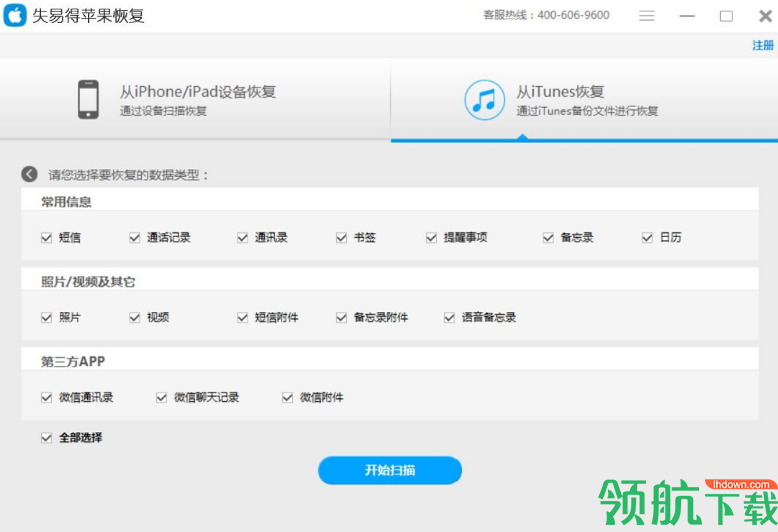
Task: Click the blue apple app logo
Action: 14,15
